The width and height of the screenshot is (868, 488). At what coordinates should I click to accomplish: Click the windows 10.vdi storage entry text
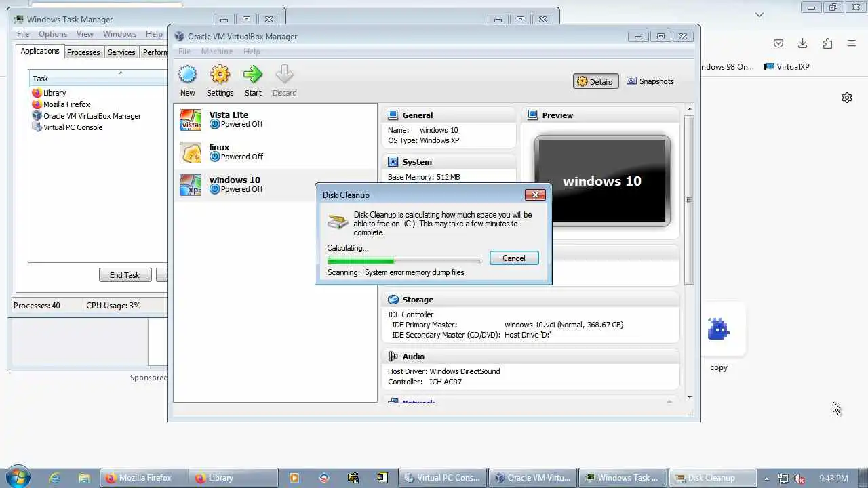(x=564, y=325)
